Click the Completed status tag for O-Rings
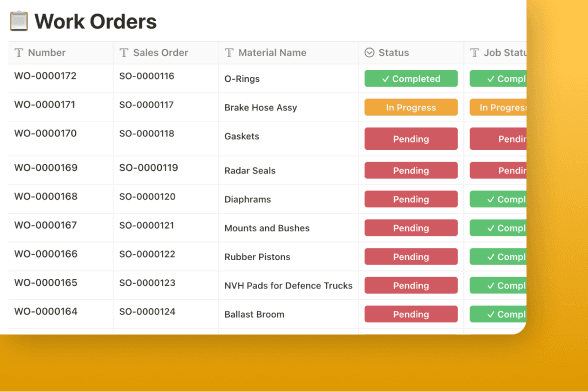 click(411, 79)
